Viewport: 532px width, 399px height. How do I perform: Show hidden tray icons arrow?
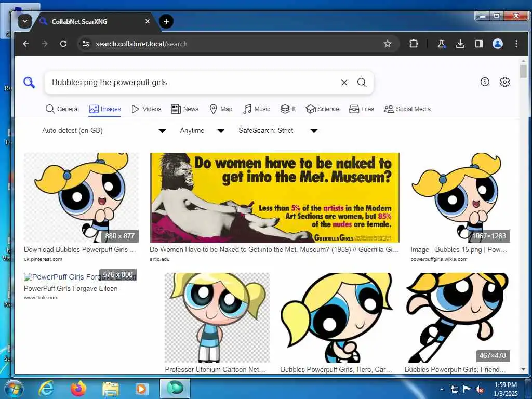[x=442, y=389]
